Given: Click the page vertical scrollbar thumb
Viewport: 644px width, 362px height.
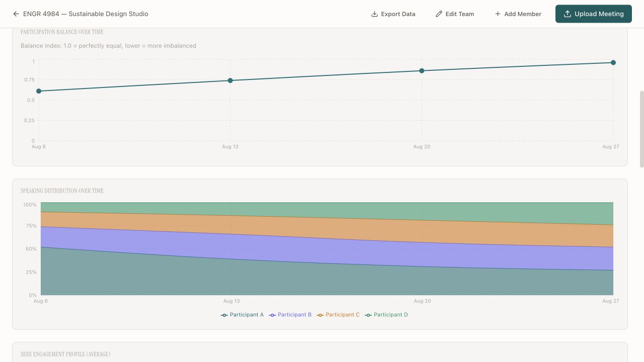Looking at the screenshot, I should (x=641, y=129).
